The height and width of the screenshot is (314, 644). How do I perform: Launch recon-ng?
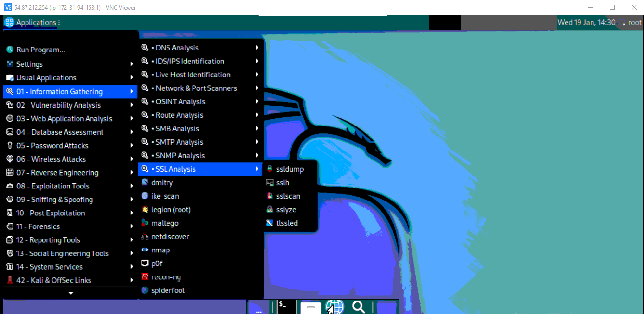coord(201,277)
